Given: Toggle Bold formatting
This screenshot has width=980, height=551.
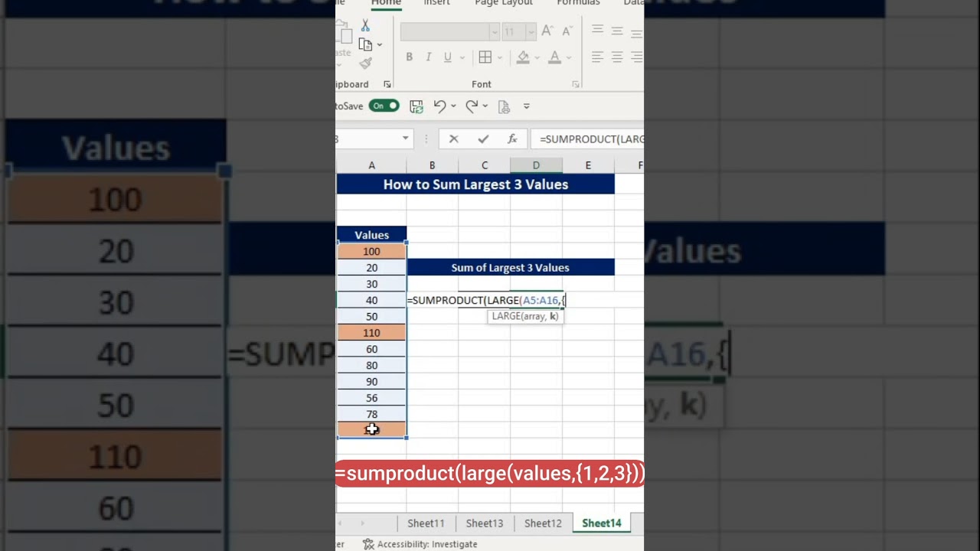Looking at the screenshot, I should pos(409,57).
